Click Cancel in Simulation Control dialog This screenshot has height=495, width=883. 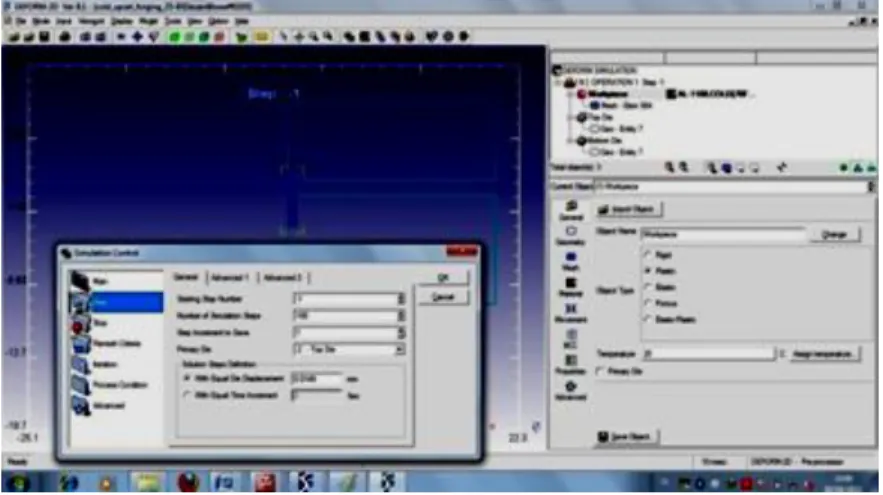(443, 297)
